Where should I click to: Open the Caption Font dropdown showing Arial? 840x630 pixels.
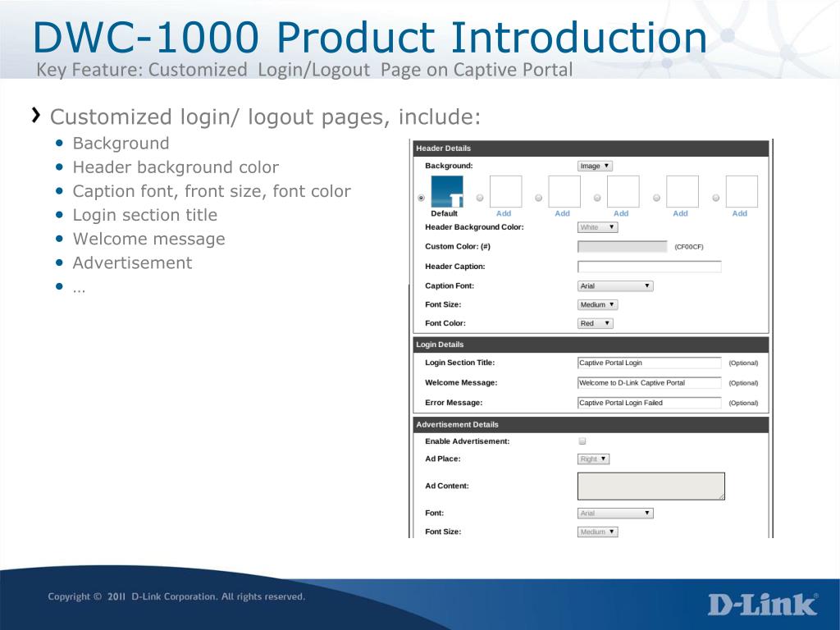click(615, 286)
